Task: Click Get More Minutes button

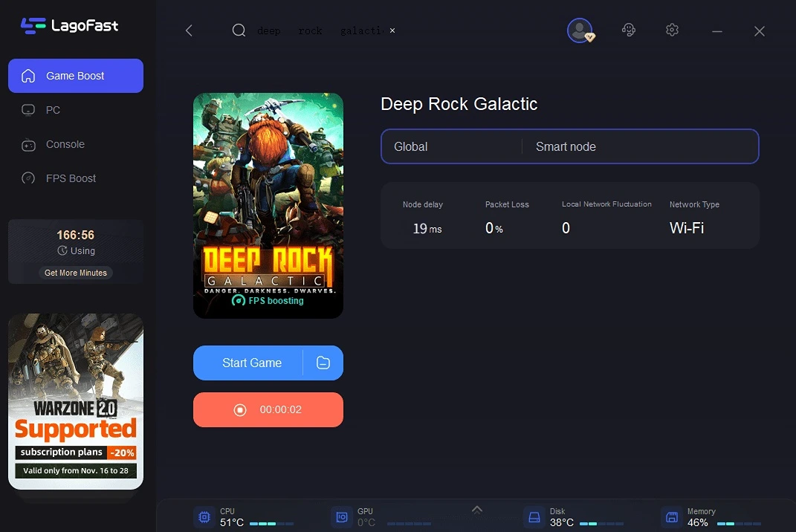Action: coord(76,273)
